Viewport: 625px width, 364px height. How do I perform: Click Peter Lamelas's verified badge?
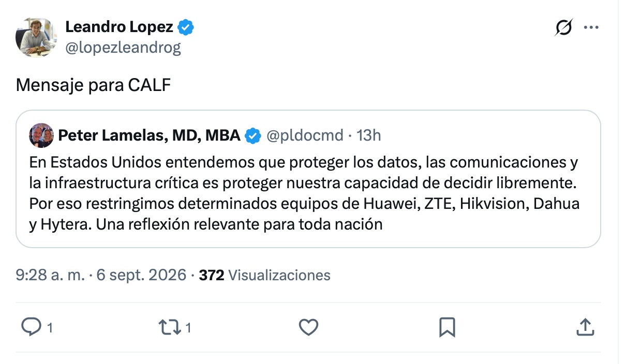click(x=252, y=135)
